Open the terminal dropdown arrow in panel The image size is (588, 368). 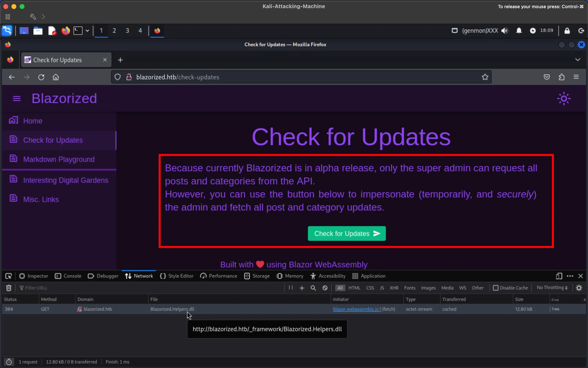[x=87, y=31]
